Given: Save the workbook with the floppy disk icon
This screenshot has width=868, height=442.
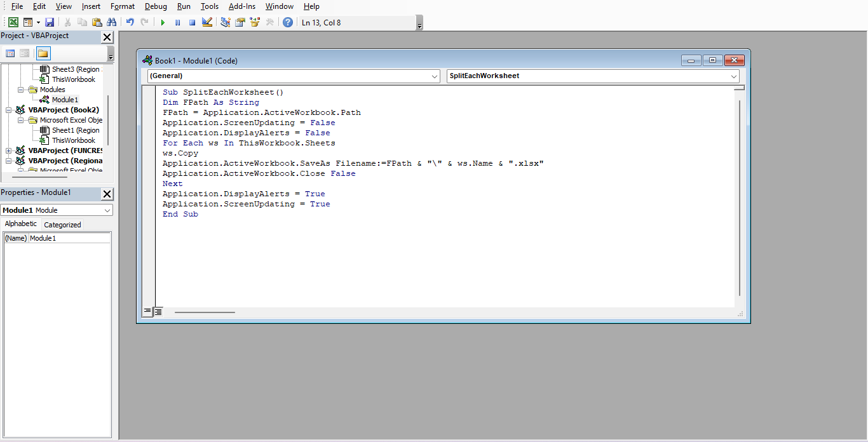Looking at the screenshot, I should [x=50, y=22].
